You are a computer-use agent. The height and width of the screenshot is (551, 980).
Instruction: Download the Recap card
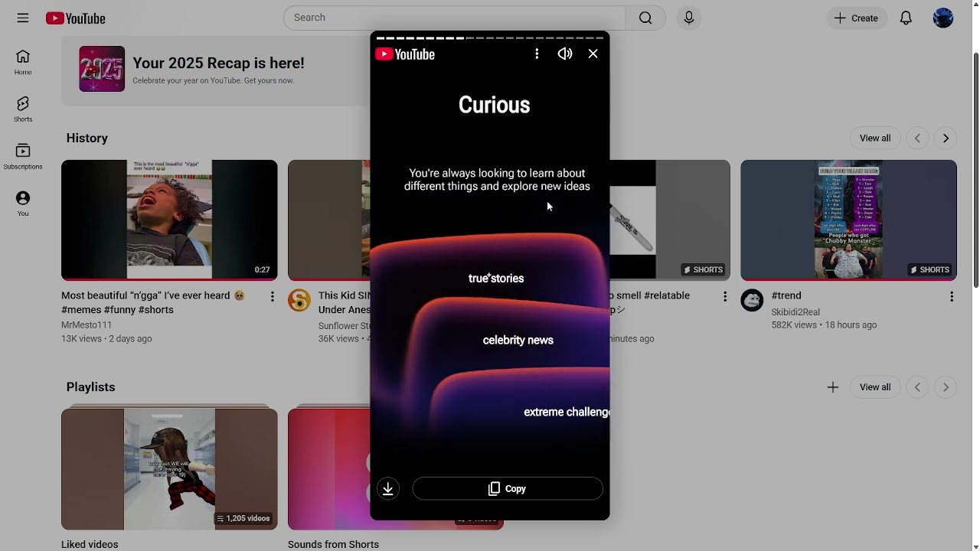click(x=388, y=488)
